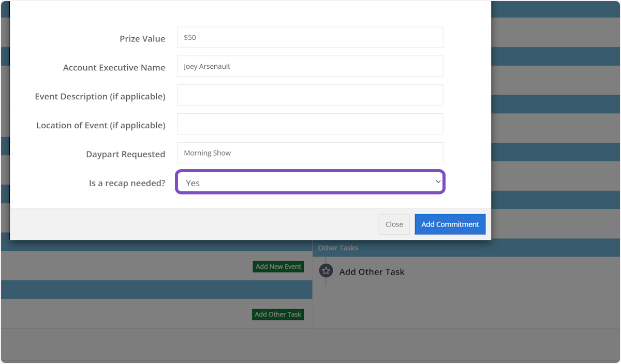
Task: Focus the Prize Value field showing $50
Action: coord(309,38)
